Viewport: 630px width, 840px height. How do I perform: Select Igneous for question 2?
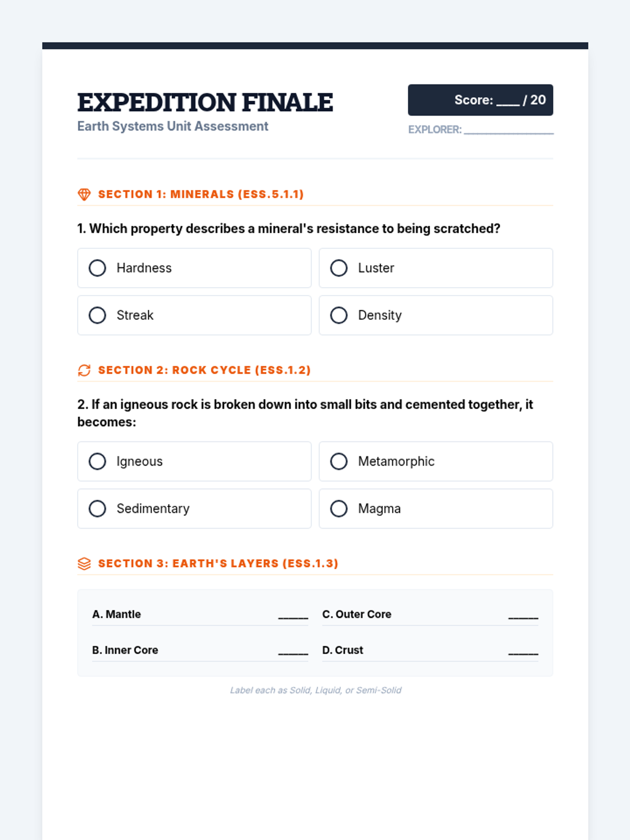tap(194, 461)
